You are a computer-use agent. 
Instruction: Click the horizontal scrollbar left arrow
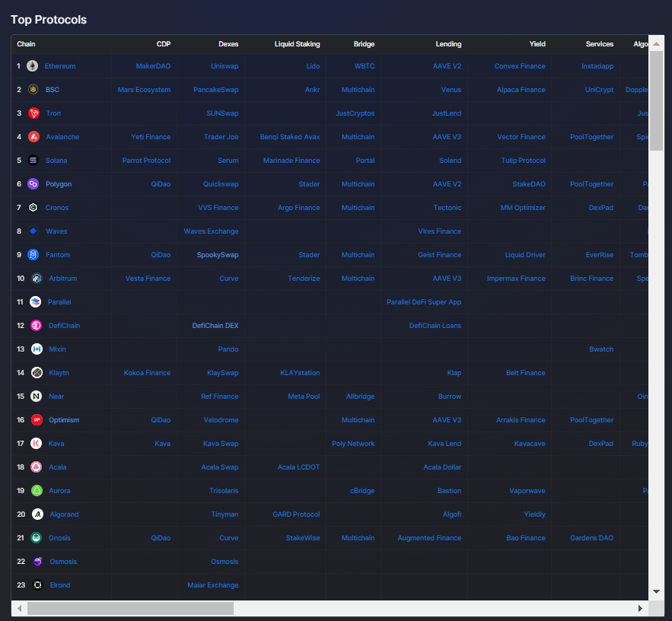tap(19, 609)
